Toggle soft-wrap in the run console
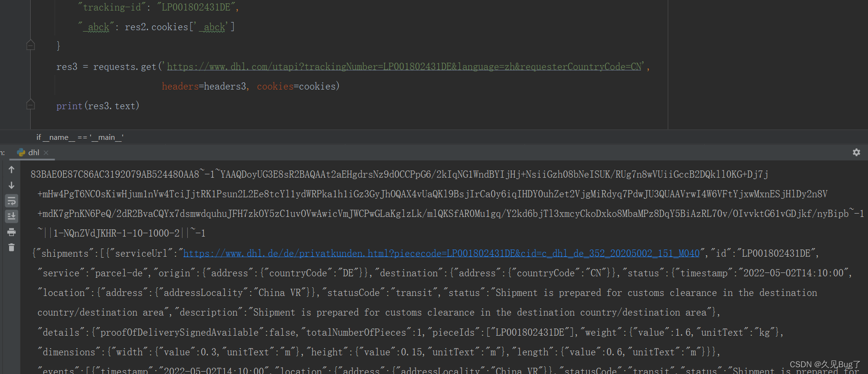Viewport: 868px width, 374px height. click(11, 201)
